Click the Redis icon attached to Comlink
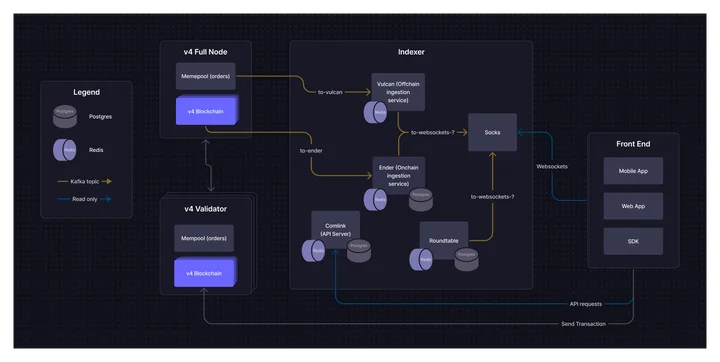720x362 pixels. click(x=314, y=251)
